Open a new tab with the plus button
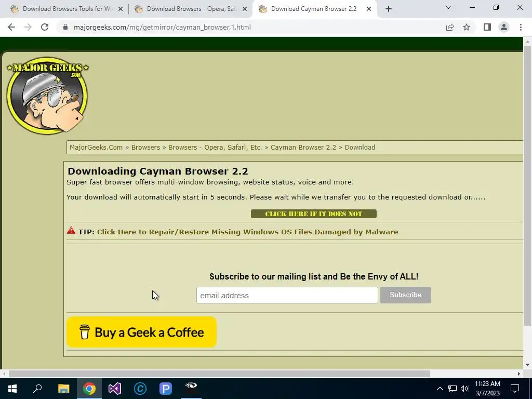The height and width of the screenshot is (399, 532). pyautogui.click(x=389, y=9)
